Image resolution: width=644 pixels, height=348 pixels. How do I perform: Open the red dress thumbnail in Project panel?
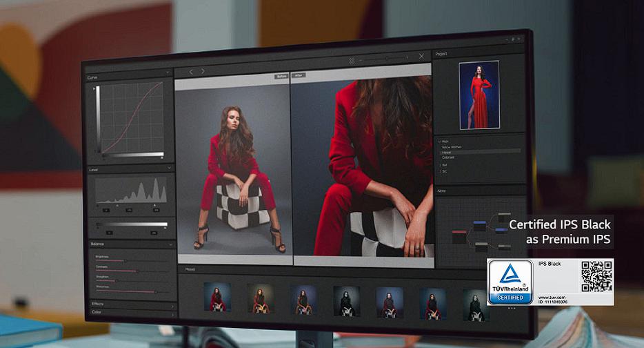coord(479,95)
